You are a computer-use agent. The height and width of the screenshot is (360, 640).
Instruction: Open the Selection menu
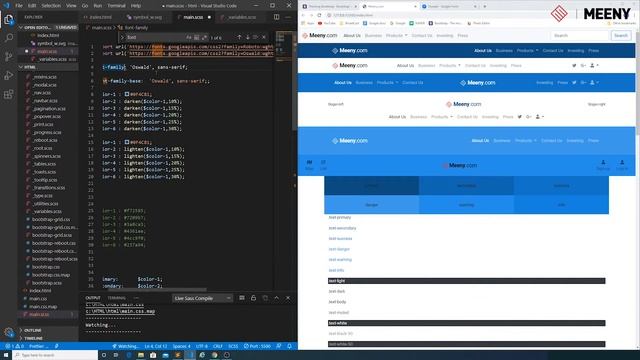[x=51, y=6]
